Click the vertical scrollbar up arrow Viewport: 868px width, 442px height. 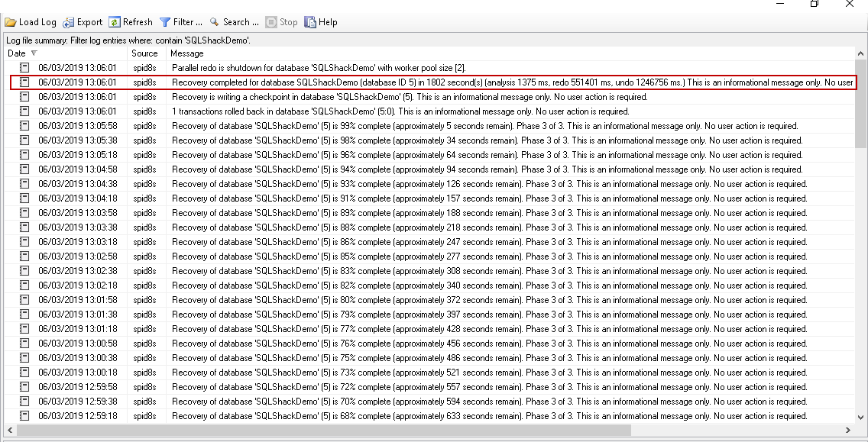(862, 53)
